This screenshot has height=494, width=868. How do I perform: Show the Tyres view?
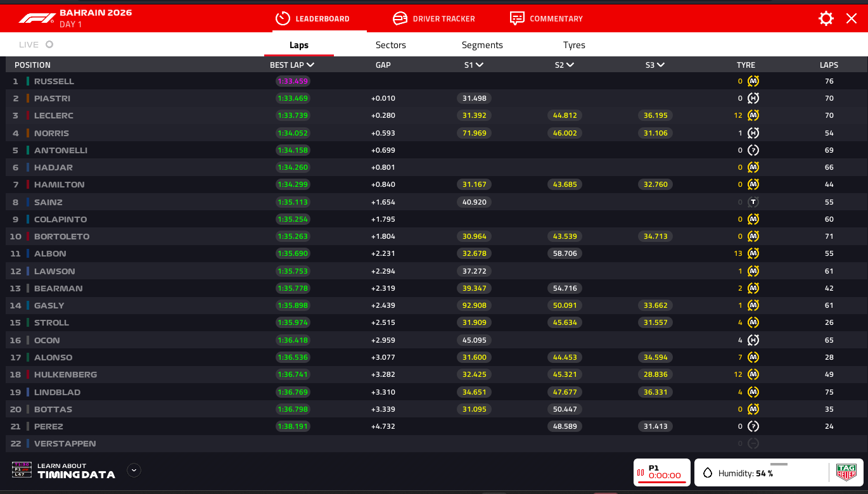click(574, 45)
